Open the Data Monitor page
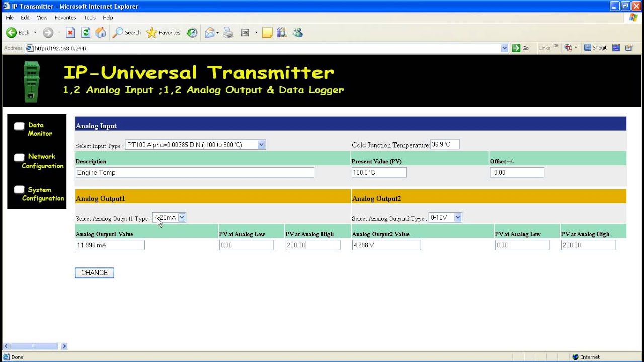This screenshot has width=644, height=362. tap(33, 129)
